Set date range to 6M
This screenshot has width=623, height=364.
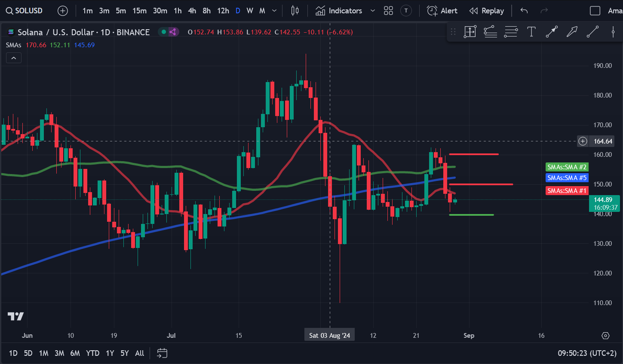[x=75, y=353]
